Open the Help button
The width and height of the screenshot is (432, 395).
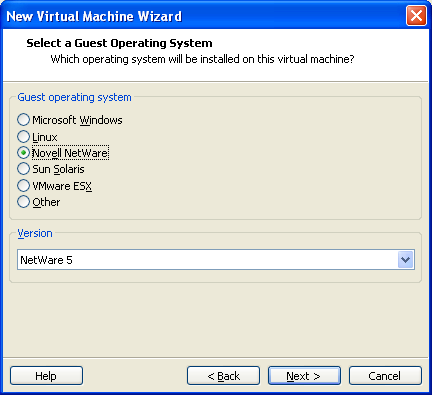[46, 376]
